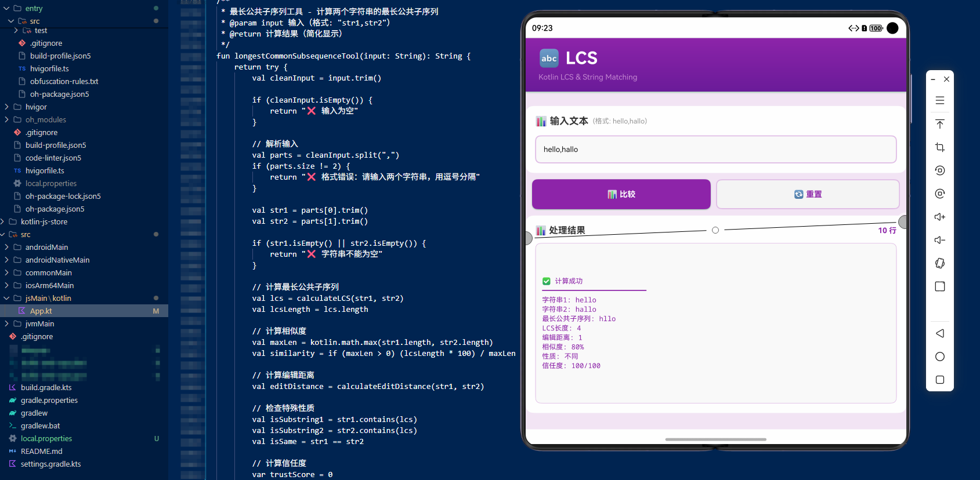Collapse the entry folder
Viewport: 980px width, 480px height.
click(x=6, y=8)
